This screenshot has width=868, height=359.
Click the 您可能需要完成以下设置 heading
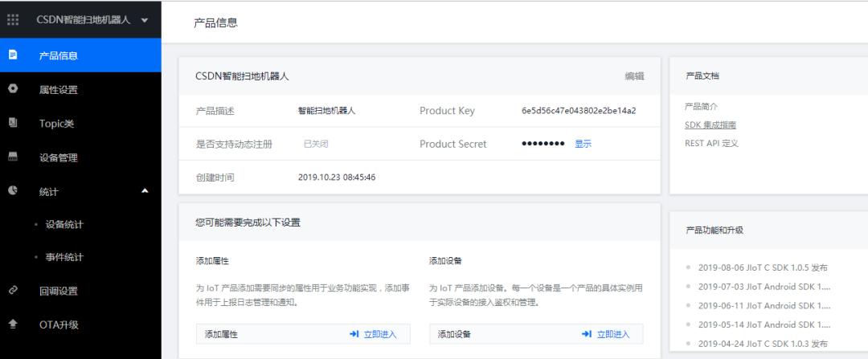pyautogui.click(x=248, y=223)
